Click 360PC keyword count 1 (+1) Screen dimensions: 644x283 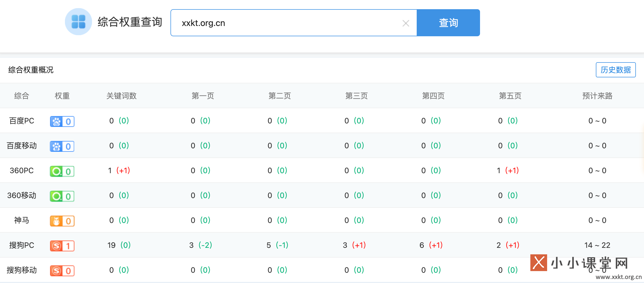tap(119, 170)
